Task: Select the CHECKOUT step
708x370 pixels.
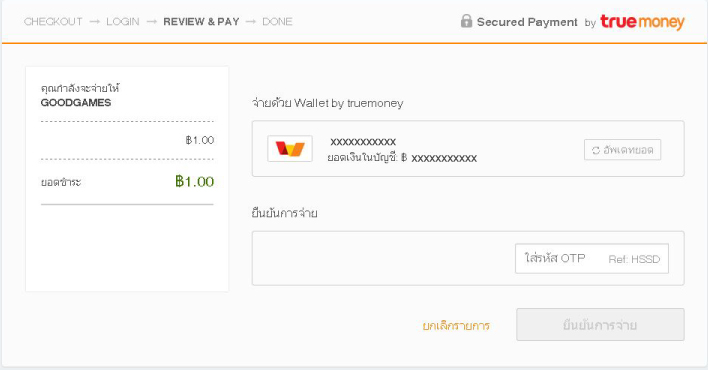Action: (x=53, y=22)
